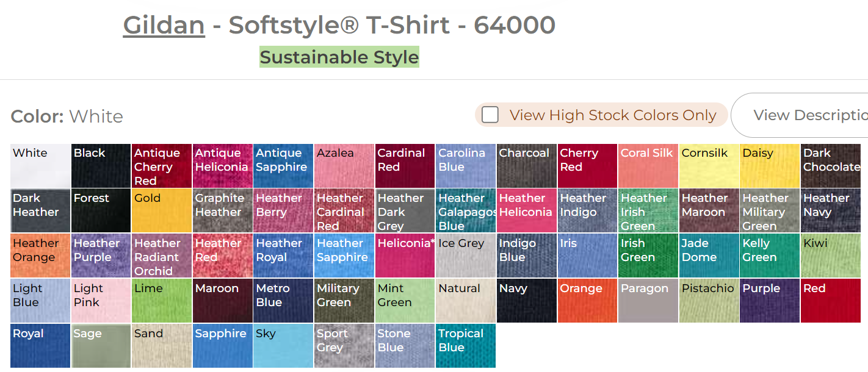This screenshot has height=372, width=868.
Task: Choose the Coral Silk swatch
Action: pyautogui.click(x=648, y=166)
